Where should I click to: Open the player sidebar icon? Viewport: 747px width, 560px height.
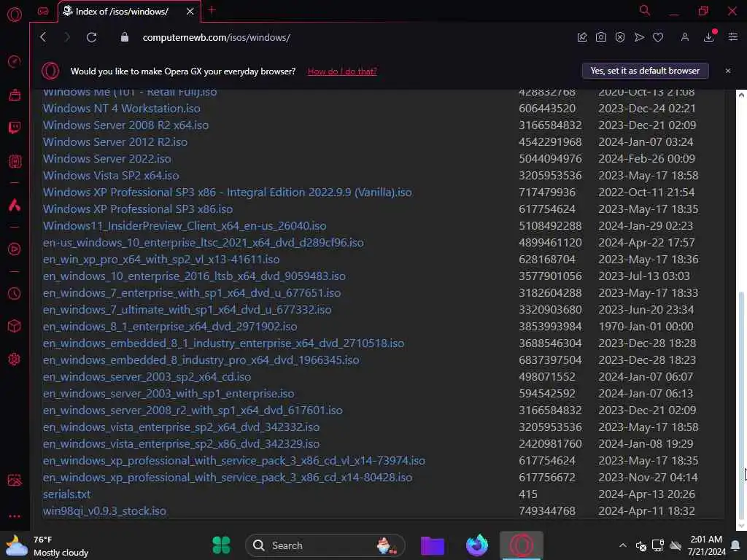click(x=15, y=249)
